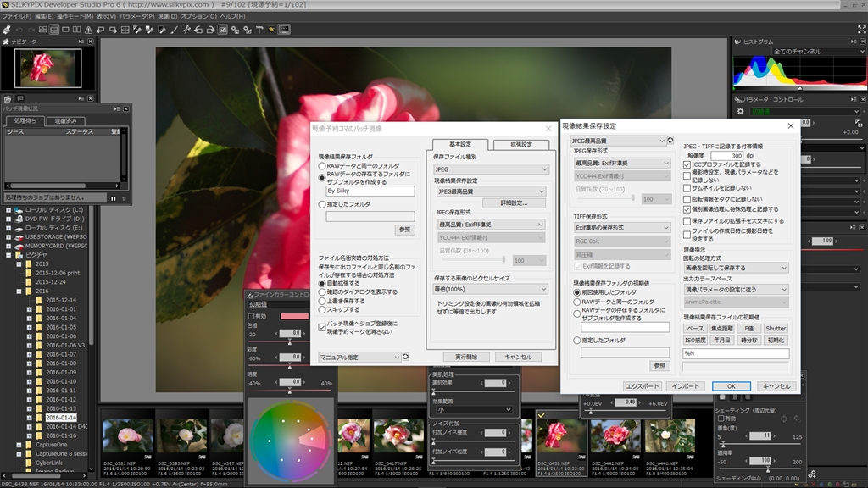The image size is (868, 488).
Task: Enable ICCプロファイルを記録する checkbox
Action: tap(687, 164)
